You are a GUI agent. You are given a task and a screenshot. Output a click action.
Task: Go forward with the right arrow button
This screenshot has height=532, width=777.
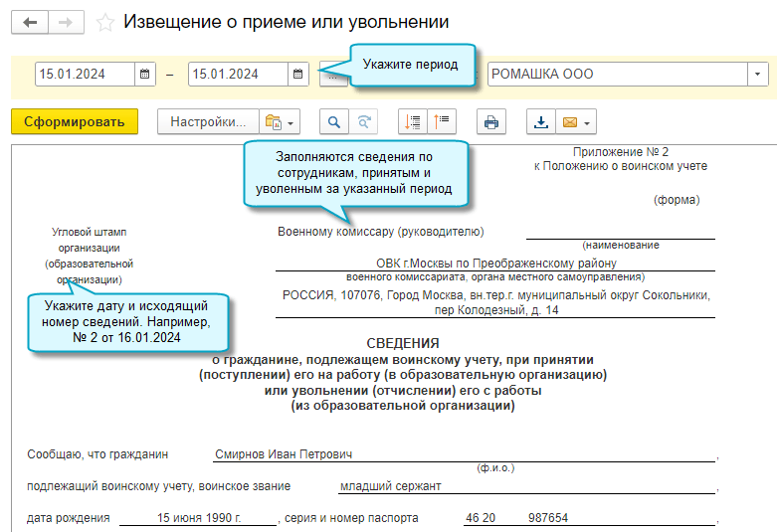click(66, 22)
